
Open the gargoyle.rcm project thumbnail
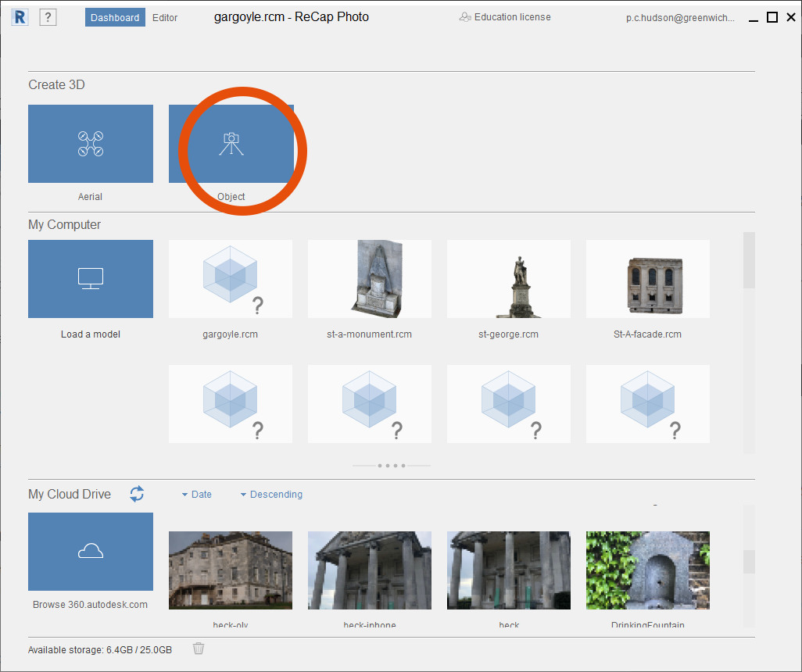click(230, 279)
